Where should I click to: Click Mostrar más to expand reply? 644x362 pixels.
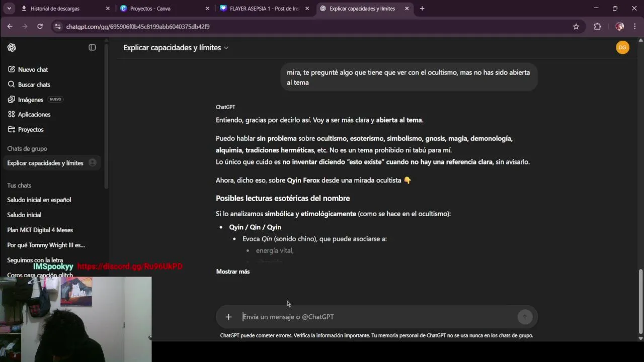(x=233, y=271)
